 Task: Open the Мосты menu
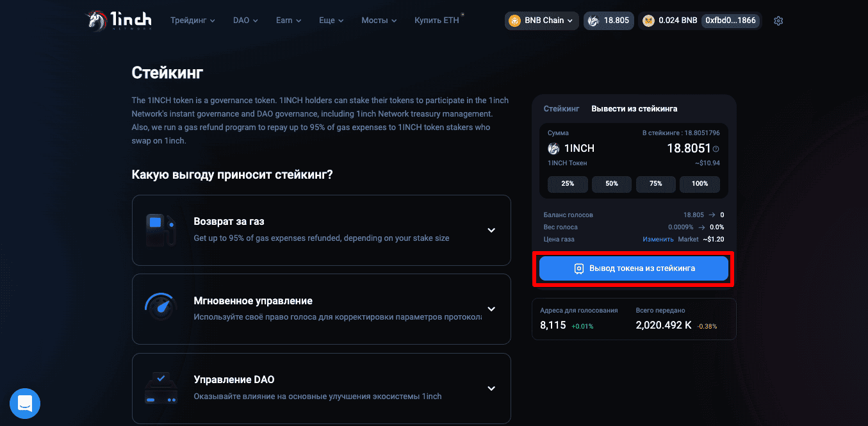point(379,20)
